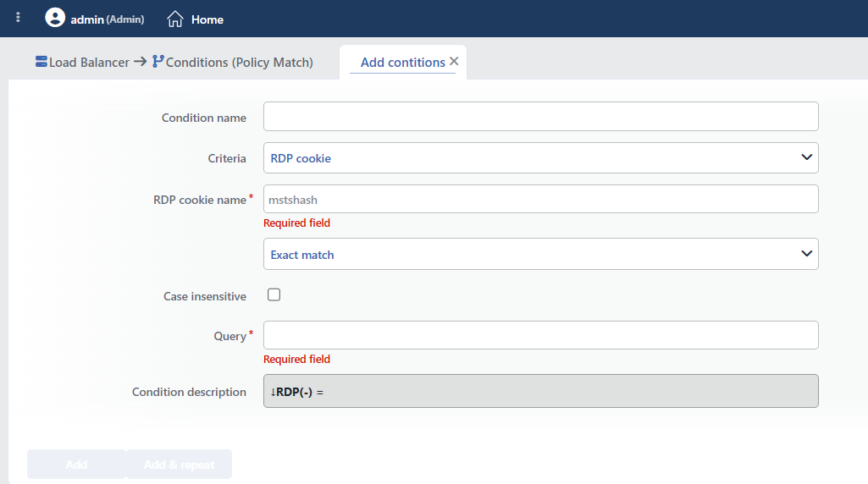
Task: Click the Case insensitive label
Action: [205, 296]
